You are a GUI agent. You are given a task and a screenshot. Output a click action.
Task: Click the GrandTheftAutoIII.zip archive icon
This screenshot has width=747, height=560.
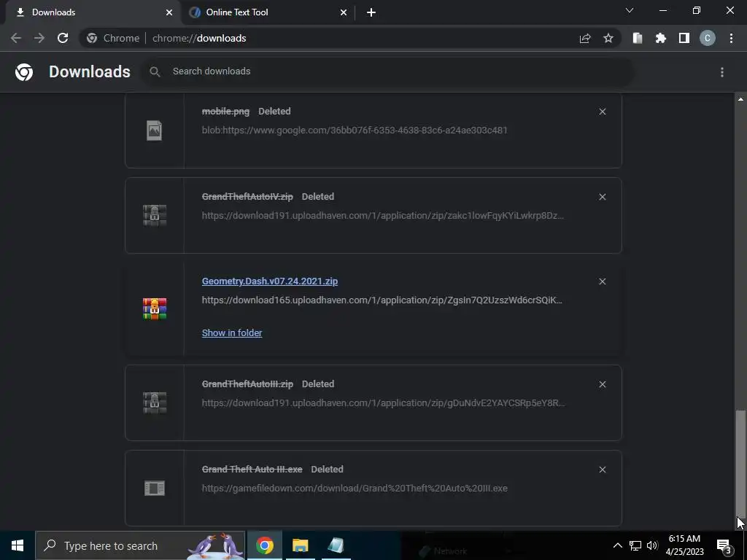[155, 402]
